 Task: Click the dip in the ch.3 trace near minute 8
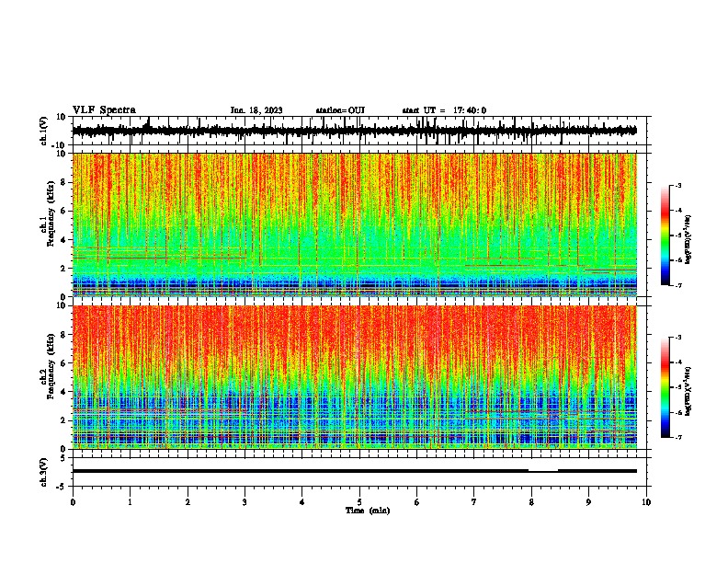[543, 472]
